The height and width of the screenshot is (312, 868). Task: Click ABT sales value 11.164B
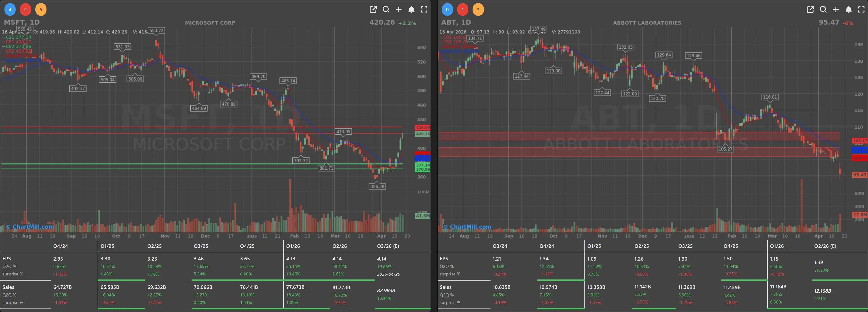point(778,287)
